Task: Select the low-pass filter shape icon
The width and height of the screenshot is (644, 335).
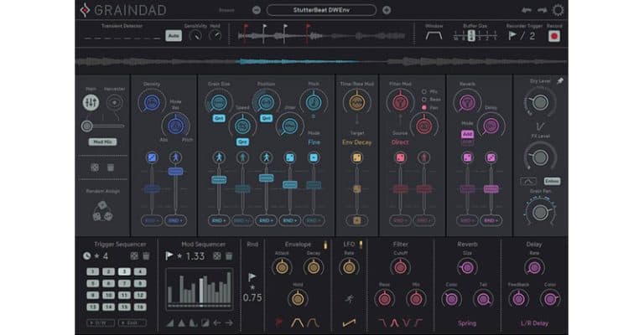Action: coord(382,323)
